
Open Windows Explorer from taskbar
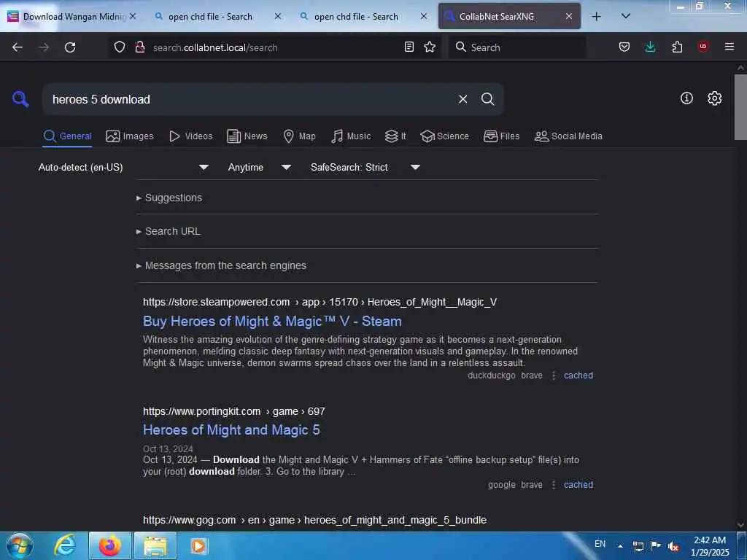pos(155,545)
